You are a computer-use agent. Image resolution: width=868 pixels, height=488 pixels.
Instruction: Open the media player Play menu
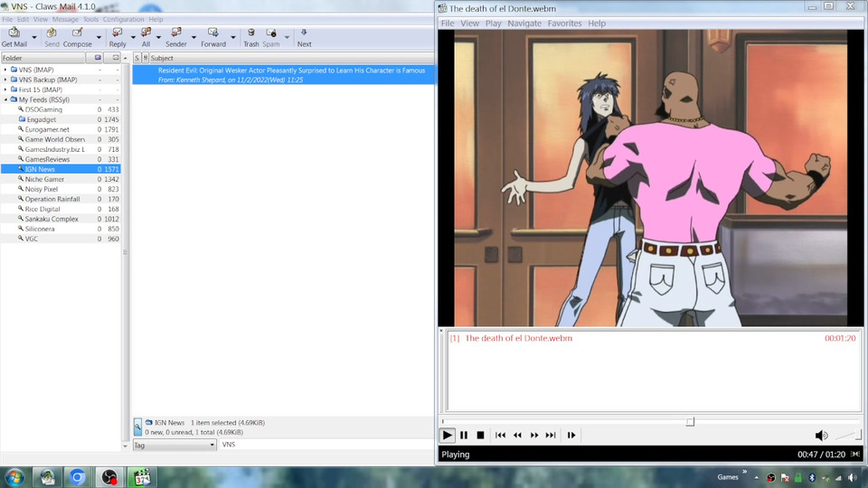click(x=494, y=23)
